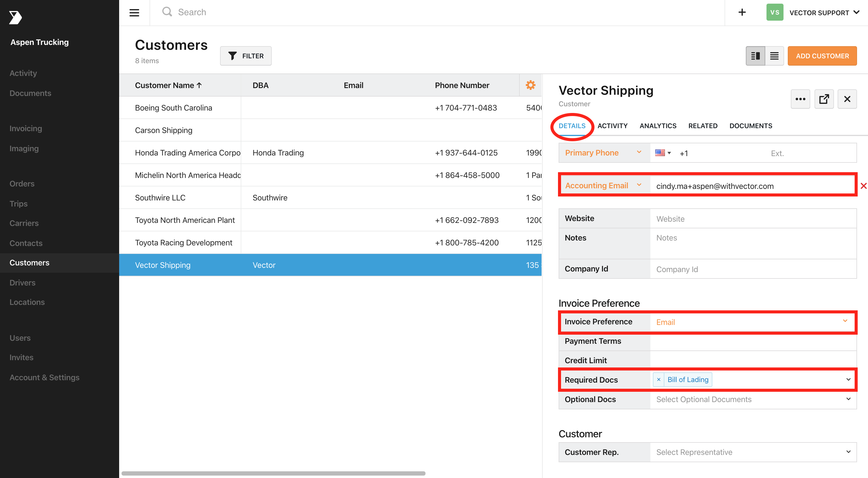Click the Notes text area
Screen dimensions: 868x478
coord(753,244)
